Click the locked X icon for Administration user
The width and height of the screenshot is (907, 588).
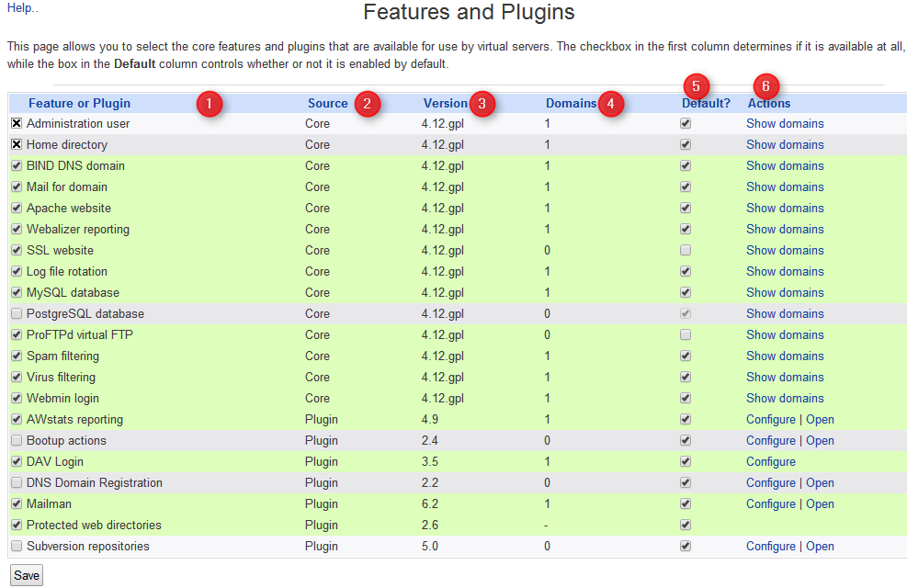coord(17,124)
